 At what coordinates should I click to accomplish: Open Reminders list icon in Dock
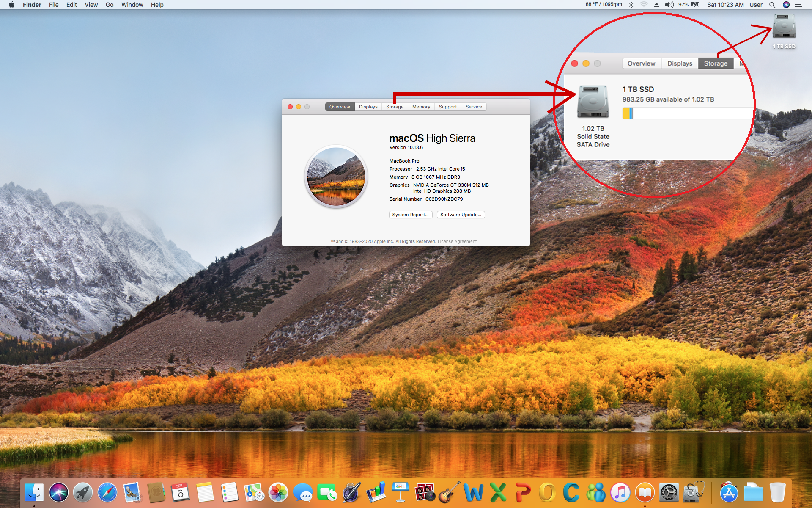230,493
